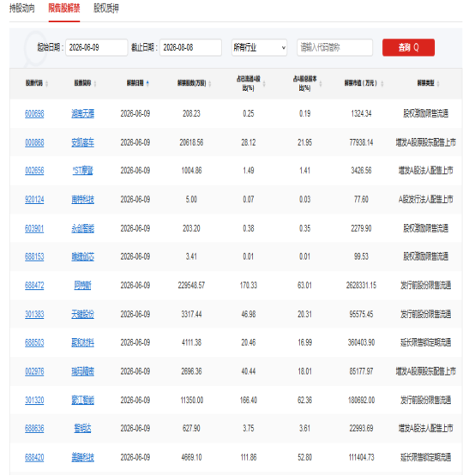Open stock code link 688636
475x476 pixels.
(x=34, y=429)
